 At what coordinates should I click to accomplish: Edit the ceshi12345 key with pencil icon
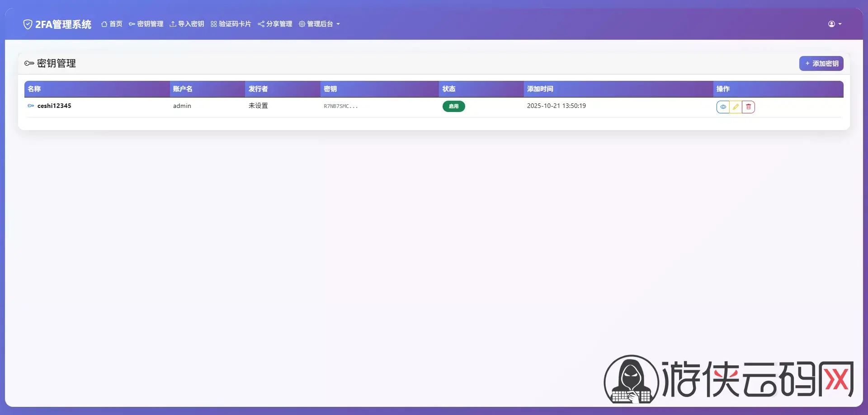(x=736, y=107)
